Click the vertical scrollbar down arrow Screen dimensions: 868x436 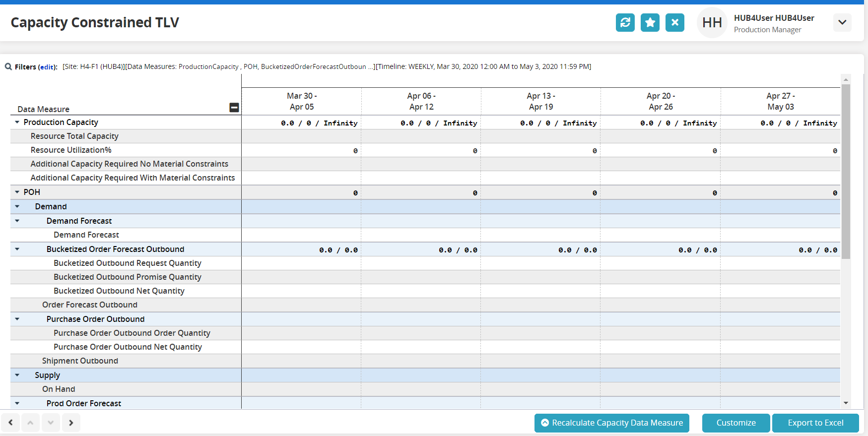[846, 403]
